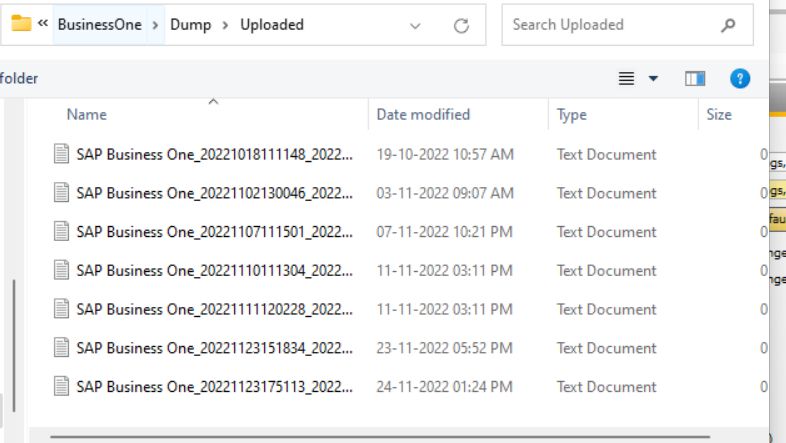Click text icon of 20221123151834 file
The image size is (786, 443).
61,347
